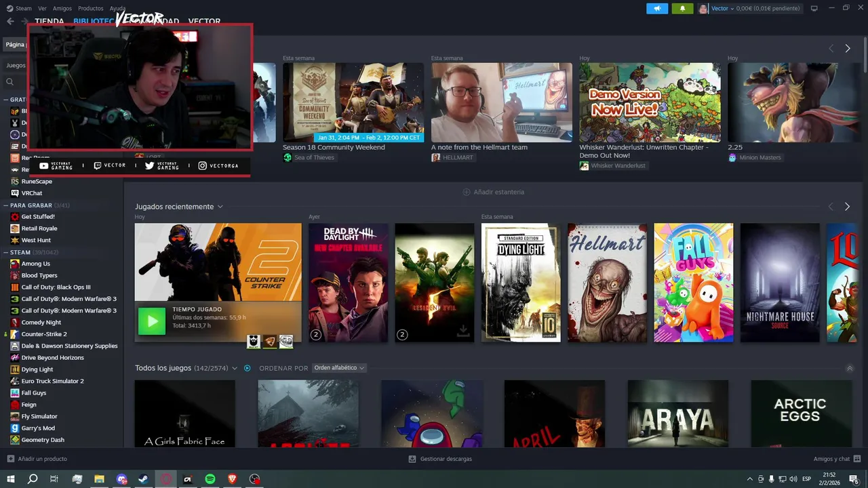The height and width of the screenshot is (488, 868).
Task: Click the Minion Masters publisher icon
Action: tap(732, 157)
